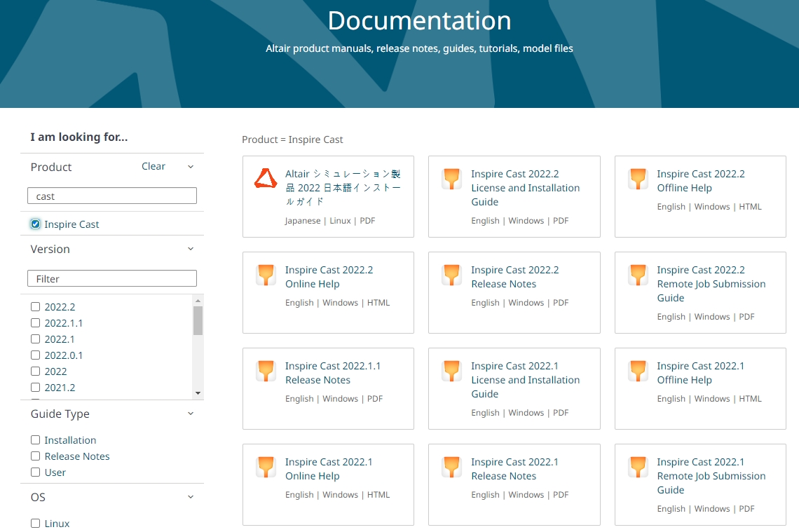
Task: Tick the Linux OS checkbox
Action: coord(36,524)
